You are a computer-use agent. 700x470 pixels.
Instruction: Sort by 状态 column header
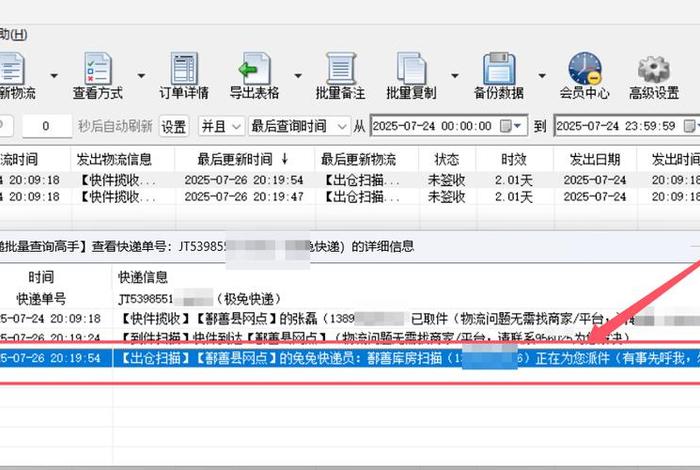(x=447, y=159)
